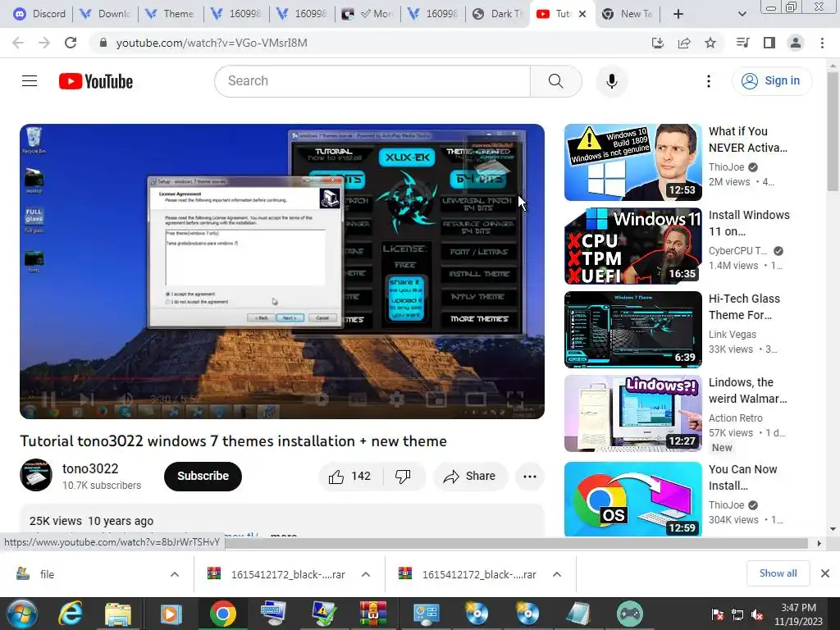Reload the YouTube page
This screenshot has height=630, width=840.
click(71, 43)
